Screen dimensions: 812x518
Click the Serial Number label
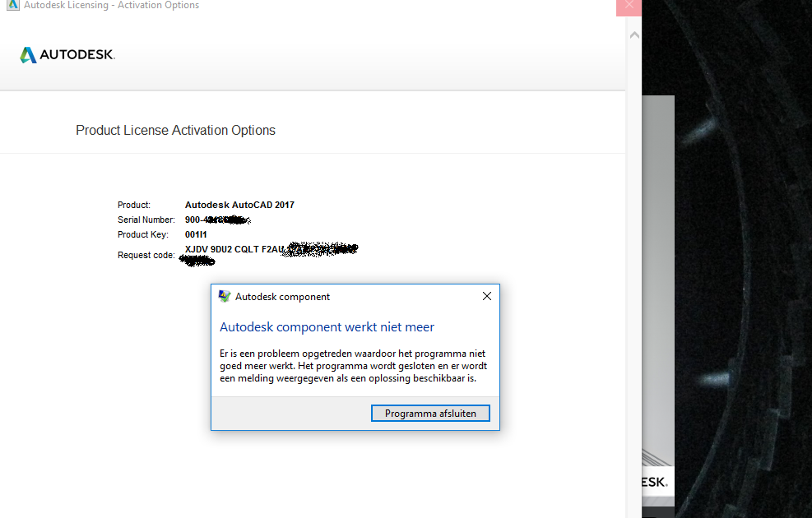pyautogui.click(x=146, y=220)
